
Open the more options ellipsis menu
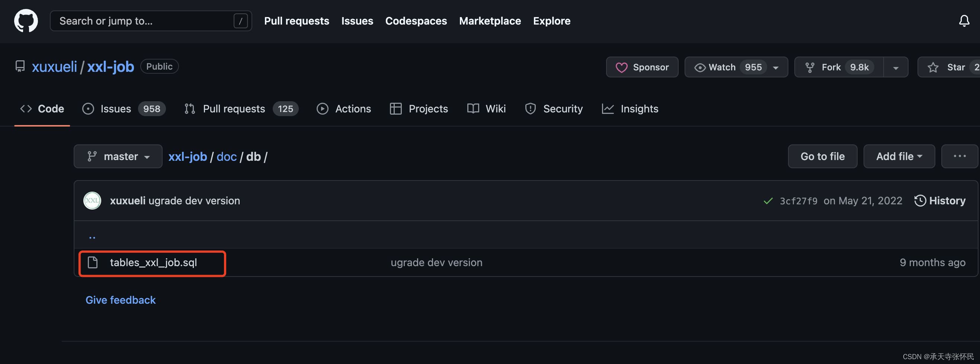point(960,156)
